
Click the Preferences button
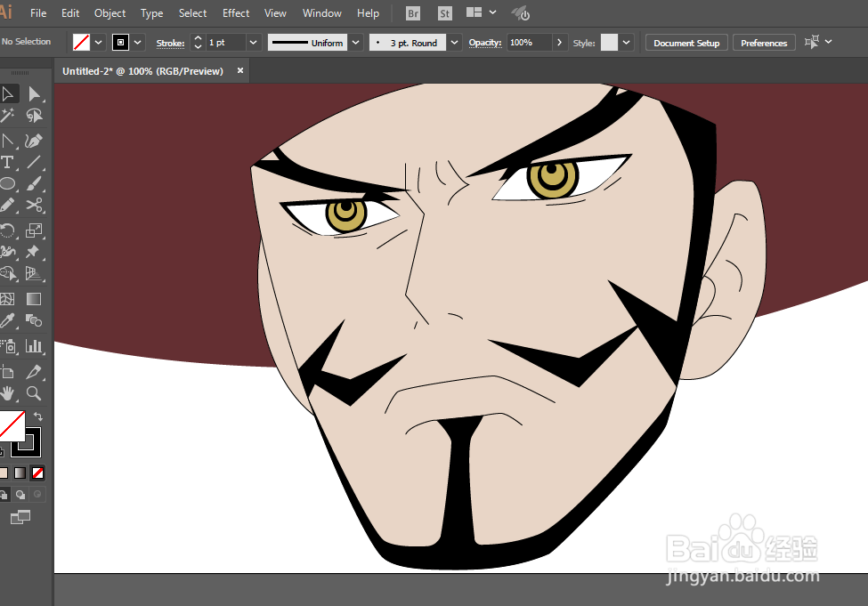(764, 43)
